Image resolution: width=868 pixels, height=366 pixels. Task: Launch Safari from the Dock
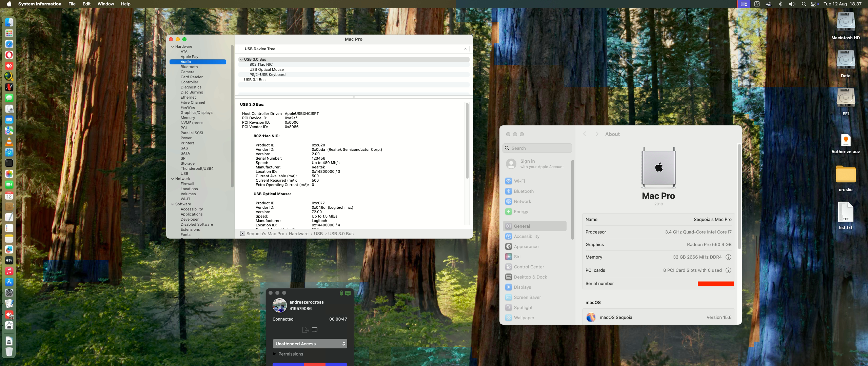(x=9, y=44)
